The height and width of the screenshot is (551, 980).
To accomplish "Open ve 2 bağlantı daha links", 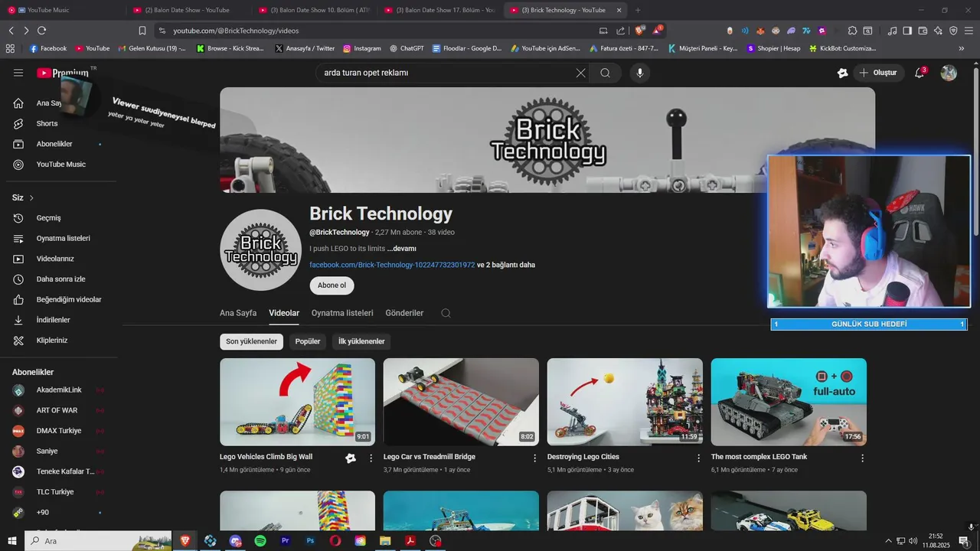I will click(x=506, y=265).
